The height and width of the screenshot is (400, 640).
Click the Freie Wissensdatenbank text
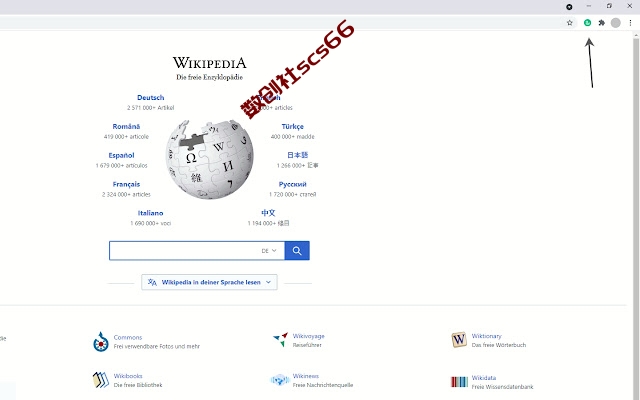[502, 387]
